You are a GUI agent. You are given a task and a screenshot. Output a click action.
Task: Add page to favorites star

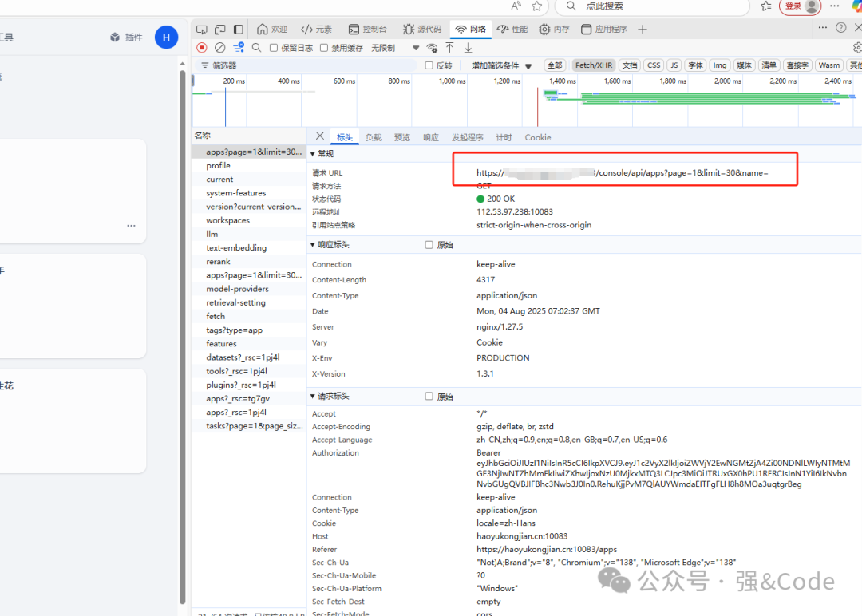coord(536,6)
